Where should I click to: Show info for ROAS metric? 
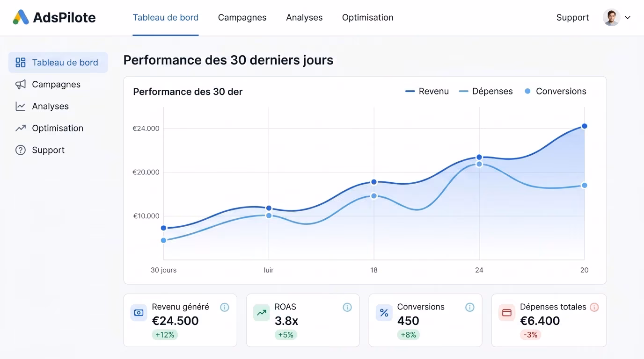[347, 307]
